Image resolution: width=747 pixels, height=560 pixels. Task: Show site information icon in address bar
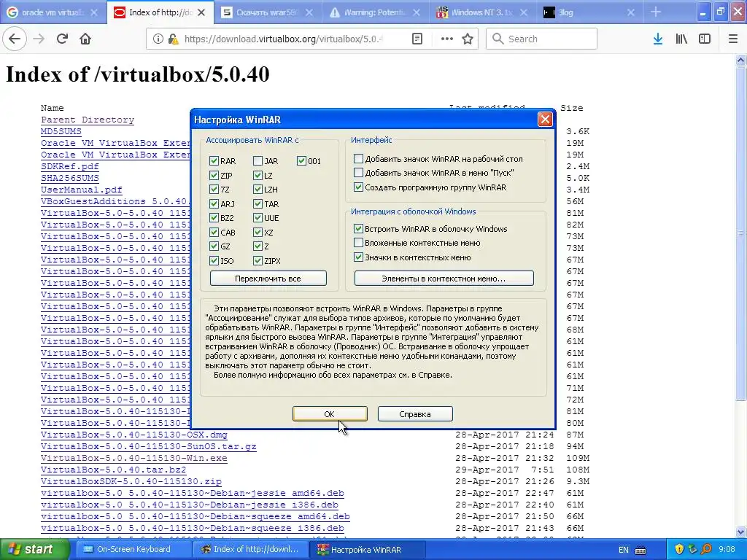[x=158, y=39]
